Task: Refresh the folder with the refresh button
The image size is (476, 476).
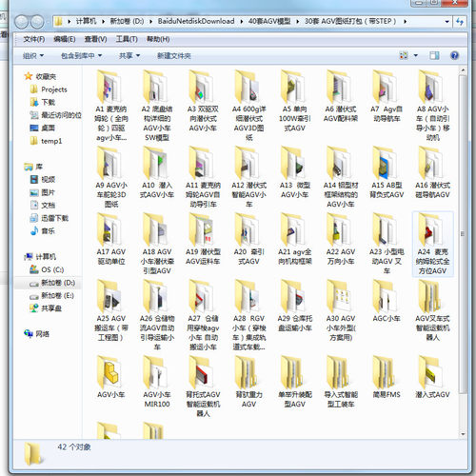Action: [x=460, y=22]
